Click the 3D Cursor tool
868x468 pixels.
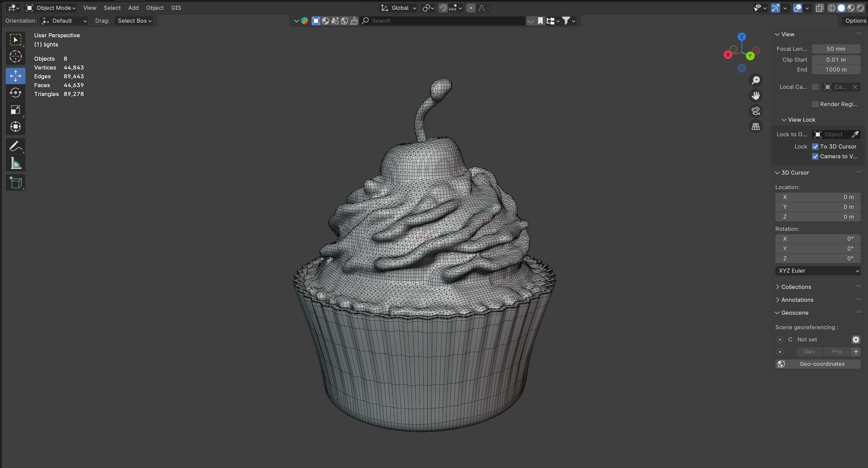pos(15,57)
